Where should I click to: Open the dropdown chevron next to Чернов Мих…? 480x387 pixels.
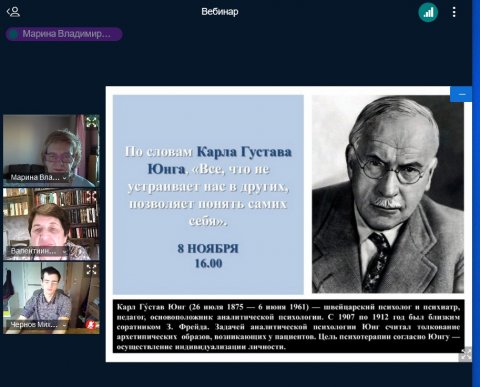point(64,325)
